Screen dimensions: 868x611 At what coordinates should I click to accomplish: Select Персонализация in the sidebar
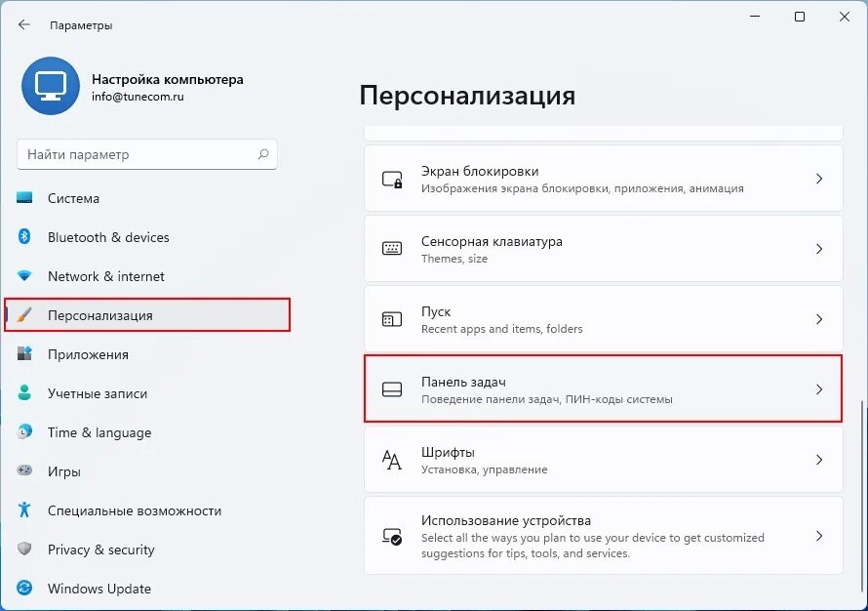pyautogui.click(x=146, y=315)
